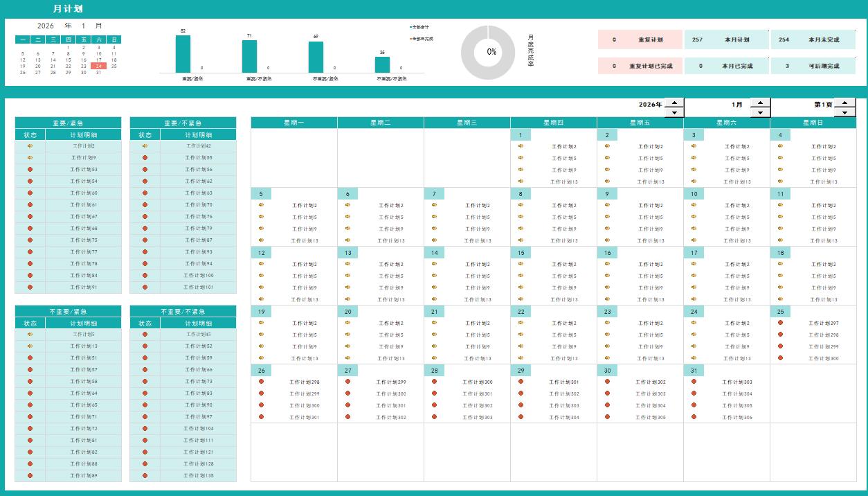Click the 星期四 column header in calendar
Viewport: 868px width, 496px height.
554,123
